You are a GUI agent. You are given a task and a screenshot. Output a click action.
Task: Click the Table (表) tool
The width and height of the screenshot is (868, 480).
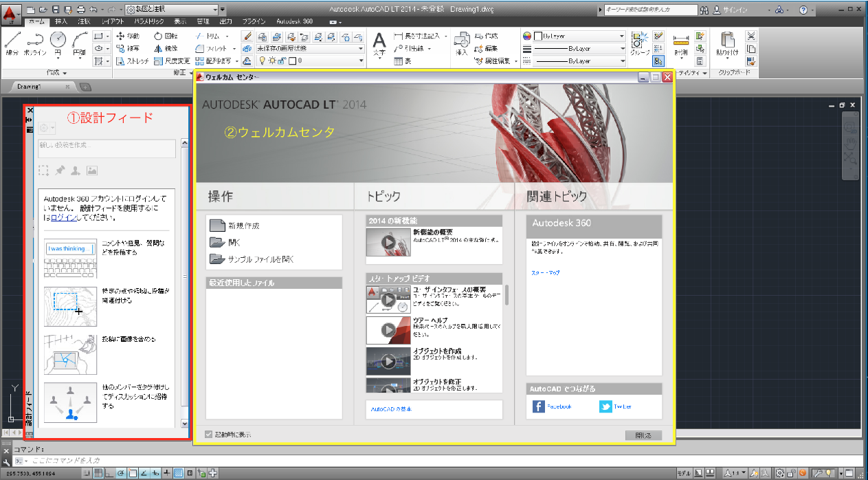pos(403,61)
